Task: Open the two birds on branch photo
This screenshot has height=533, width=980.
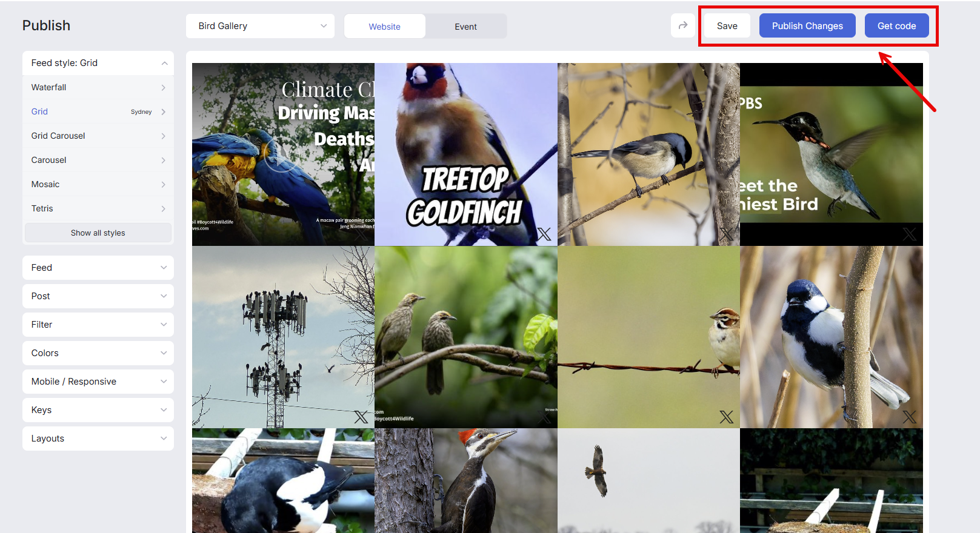Action: (x=466, y=337)
